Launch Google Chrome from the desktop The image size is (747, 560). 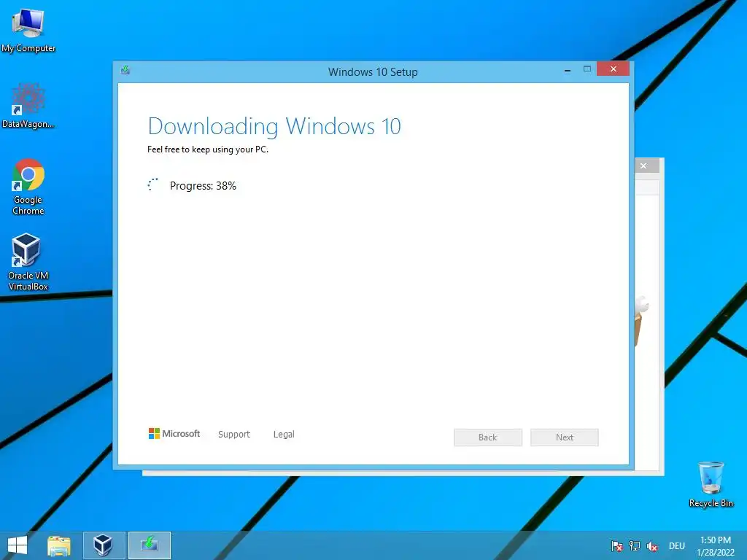[28, 187]
